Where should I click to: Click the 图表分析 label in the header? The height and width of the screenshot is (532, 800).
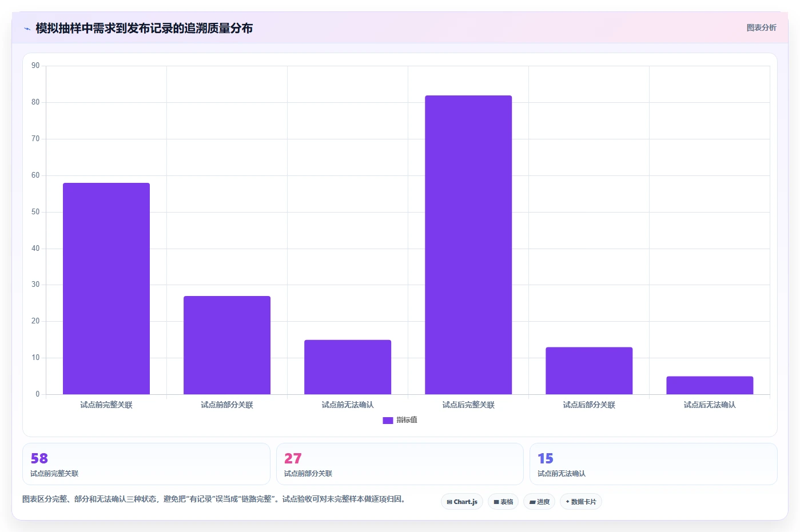click(x=761, y=27)
